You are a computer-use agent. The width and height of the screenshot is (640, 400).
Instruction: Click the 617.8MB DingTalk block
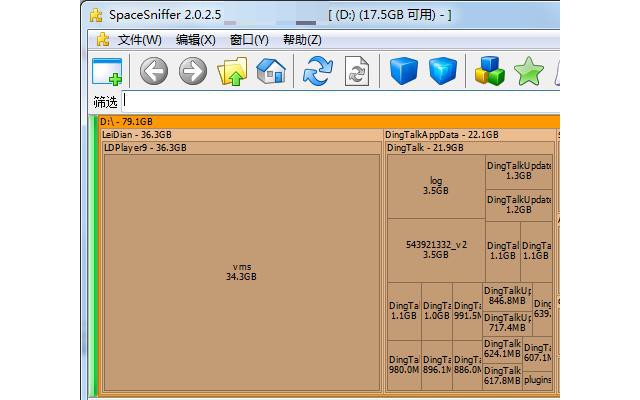[502, 376]
